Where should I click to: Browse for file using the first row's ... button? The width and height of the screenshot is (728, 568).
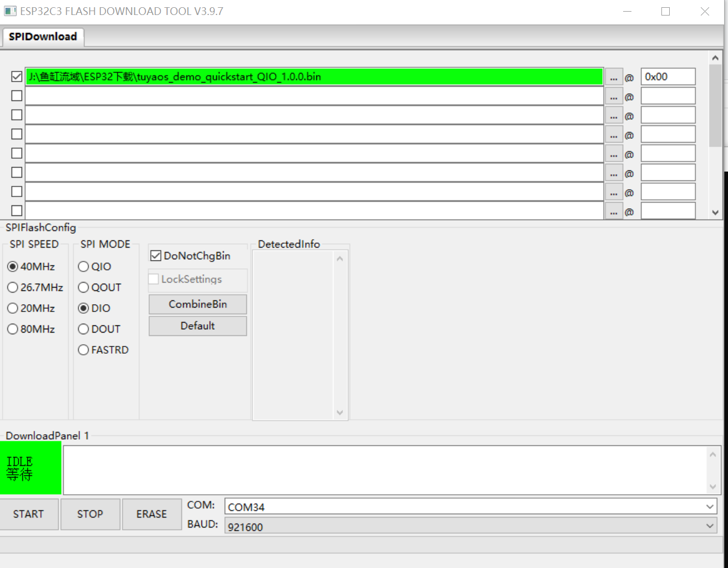(614, 77)
